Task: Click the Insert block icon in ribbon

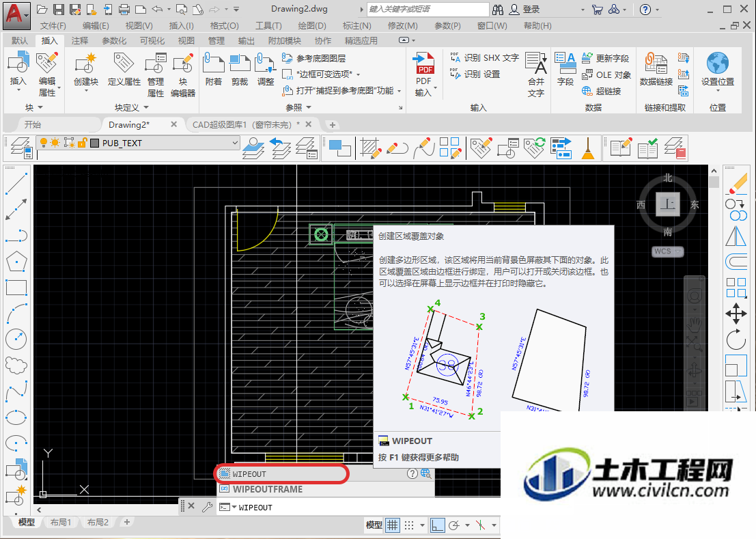Action: click(18, 63)
